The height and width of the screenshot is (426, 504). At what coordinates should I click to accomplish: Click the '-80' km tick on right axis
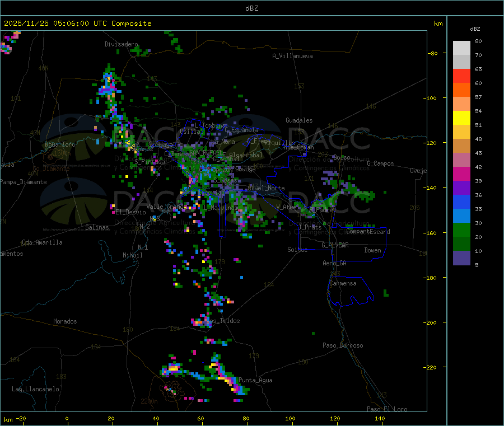tap(433, 53)
